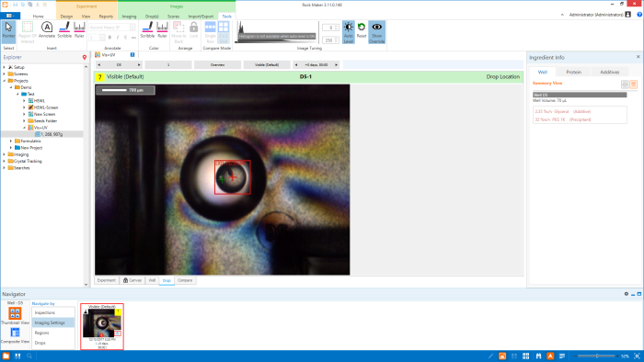Select the Pointer tool
The width and height of the screenshot is (644, 362).
(8, 31)
